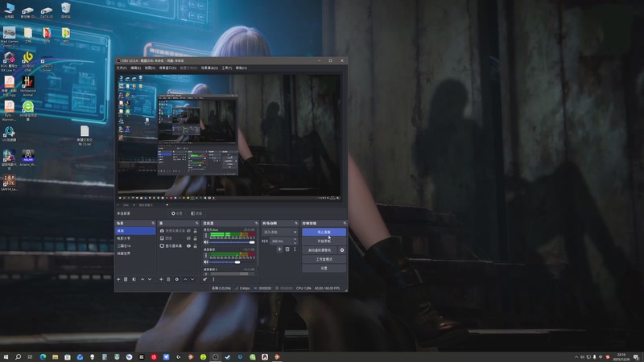The image size is (644, 362).
Task: Pop out the Scene Transitions dock header icon
Action: pos(296,224)
